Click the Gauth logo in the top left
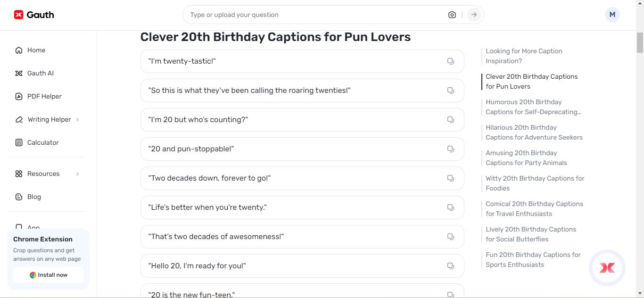The width and height of the screenshot is (644, 298). click(33, 14)
